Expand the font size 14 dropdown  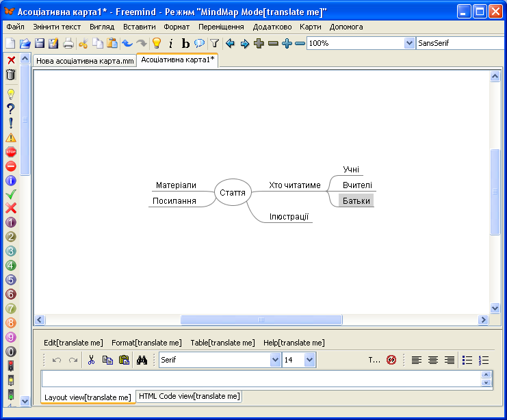[310, 360]
